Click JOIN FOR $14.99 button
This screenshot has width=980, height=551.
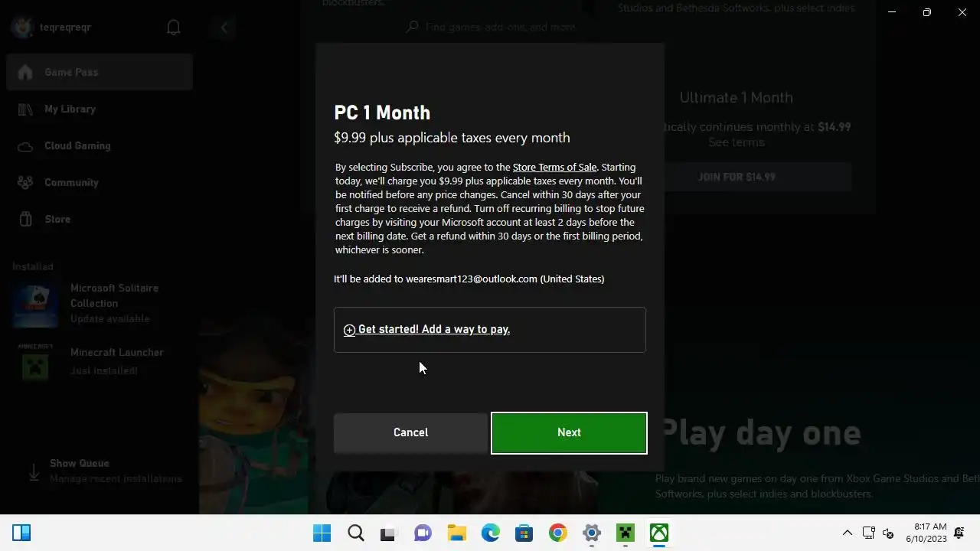coord(737,177)
